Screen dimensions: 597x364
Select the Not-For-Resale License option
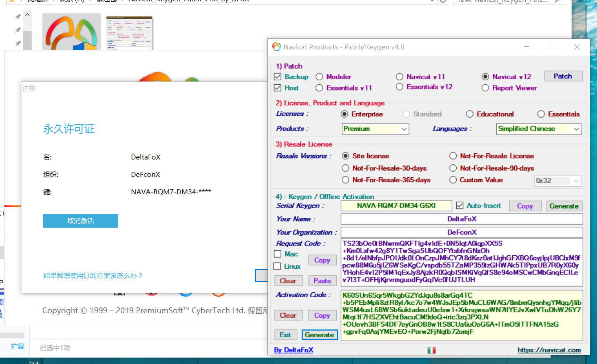pos(453,156)
